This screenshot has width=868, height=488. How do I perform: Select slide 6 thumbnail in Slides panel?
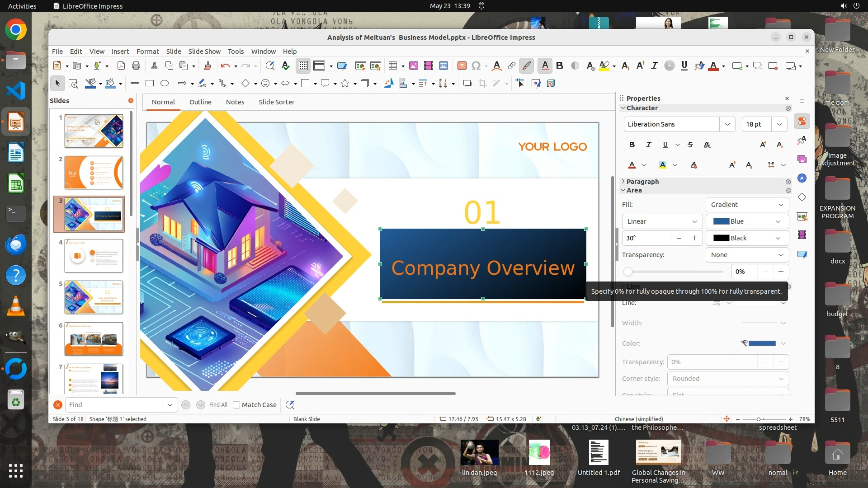(94, 339)
